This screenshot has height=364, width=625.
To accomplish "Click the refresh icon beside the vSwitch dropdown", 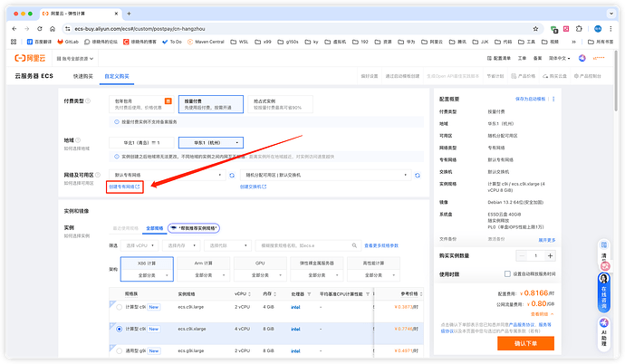I will tap(416, 175).
